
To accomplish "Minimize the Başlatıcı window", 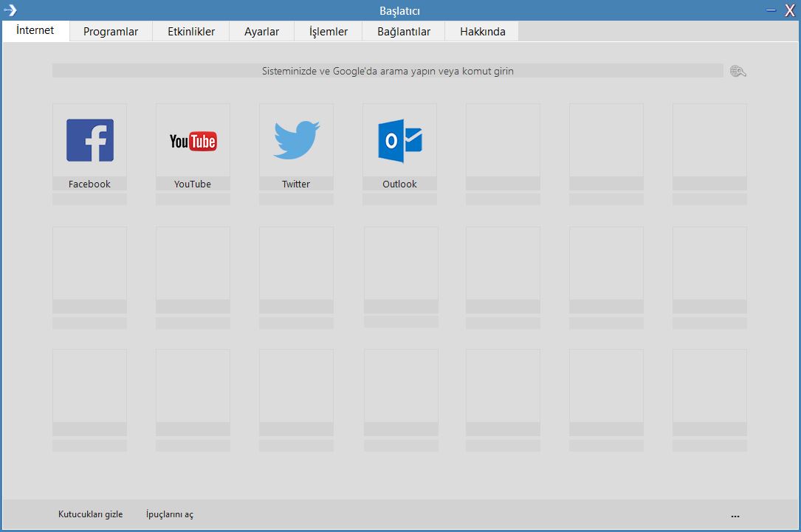I will pos(771,10).
